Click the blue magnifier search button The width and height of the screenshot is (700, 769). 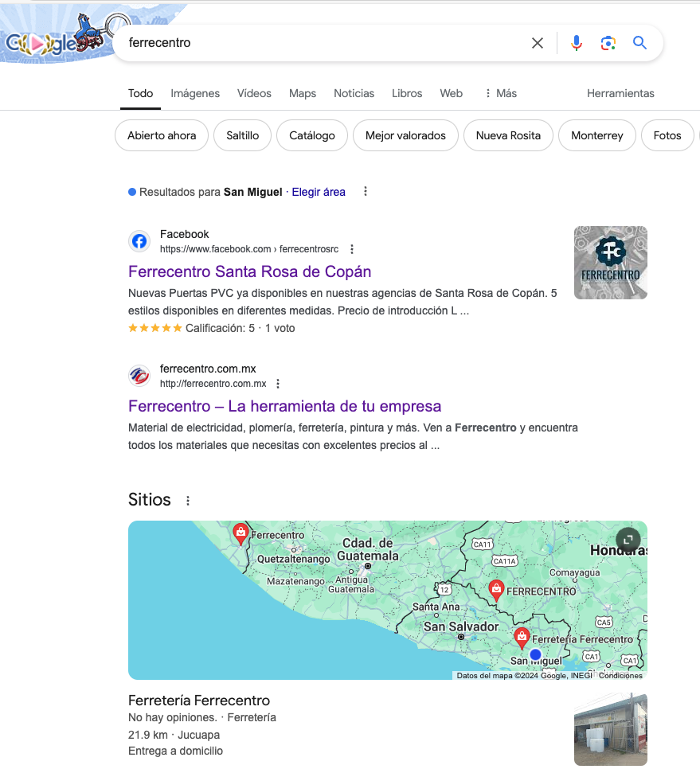pyautogui.click(x=639, y=43)
